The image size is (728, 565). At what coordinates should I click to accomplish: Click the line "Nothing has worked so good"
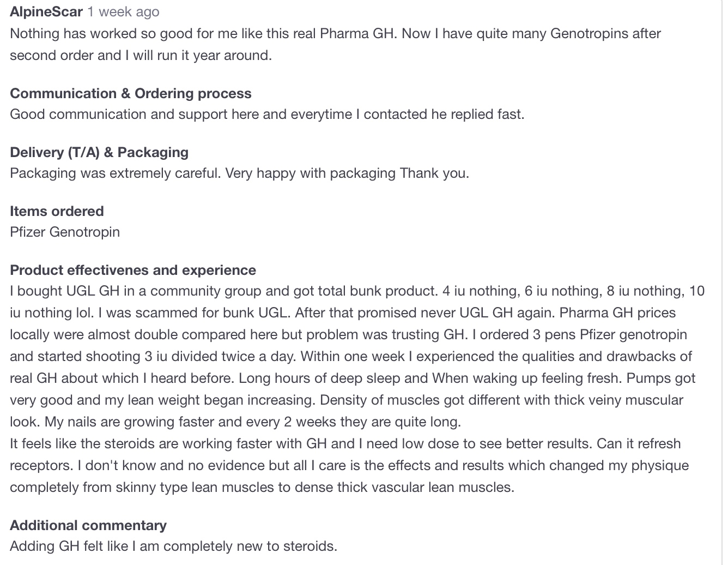335,33
